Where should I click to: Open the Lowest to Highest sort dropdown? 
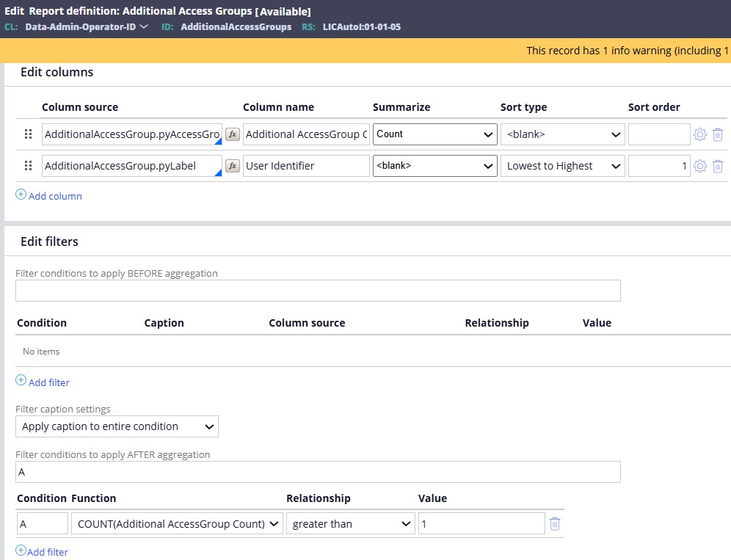pyautogui.click(x=561, y=166)
